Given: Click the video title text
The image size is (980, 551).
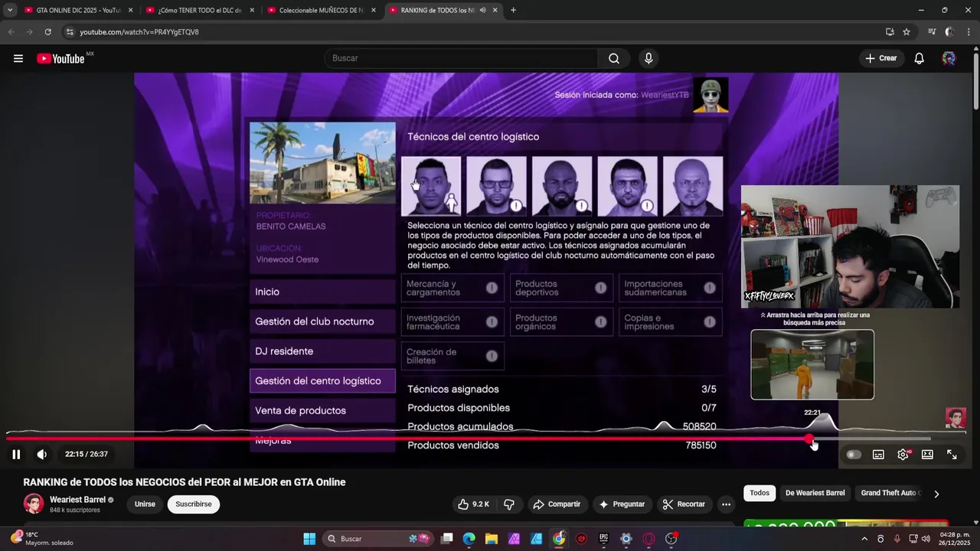Looking at the screenshot, I should pos(185,482).
